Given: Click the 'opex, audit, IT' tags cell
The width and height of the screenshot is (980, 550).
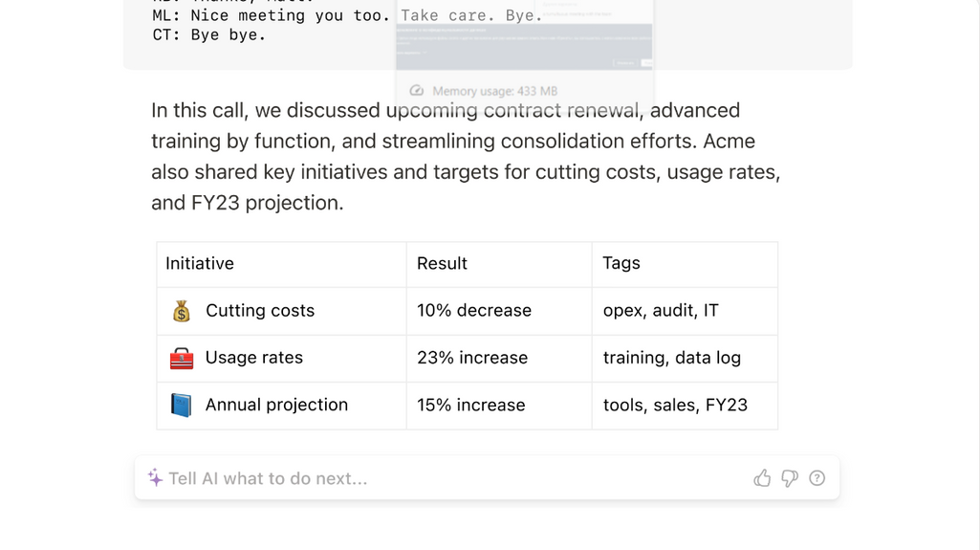Looking at the screenshot, I should [x=685, y=311].
